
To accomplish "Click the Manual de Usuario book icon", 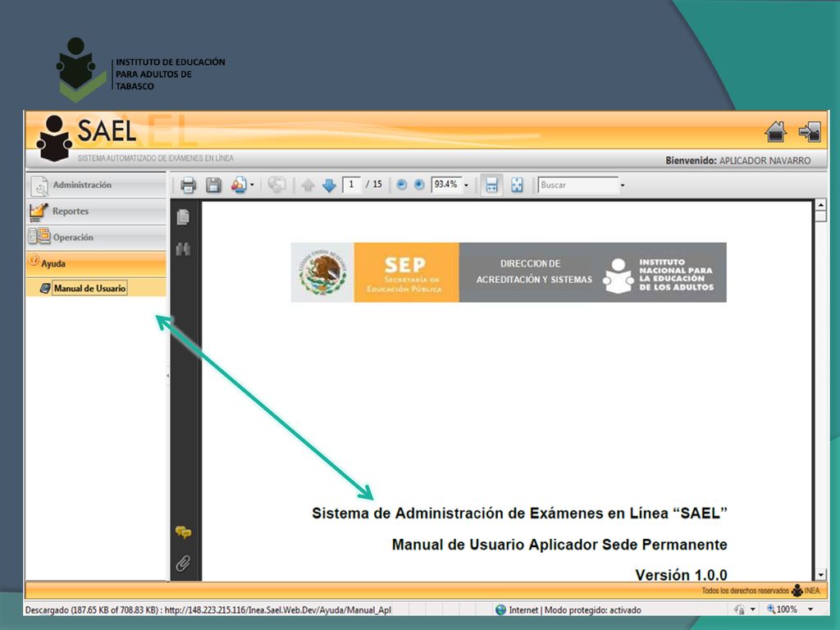I will pyautogui.click(x=46, y=289).
